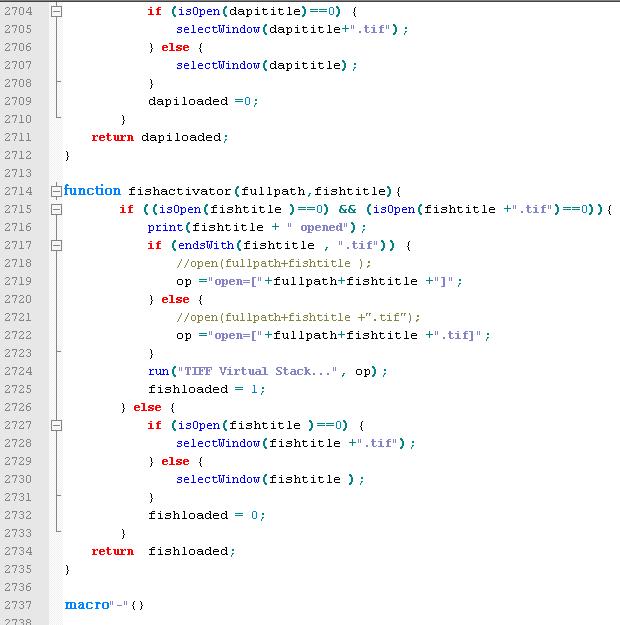The width and height of the screenshot is (620, 625).
Task: Collapse the fold block at line 2715
Action: click(x=56, y=209)
